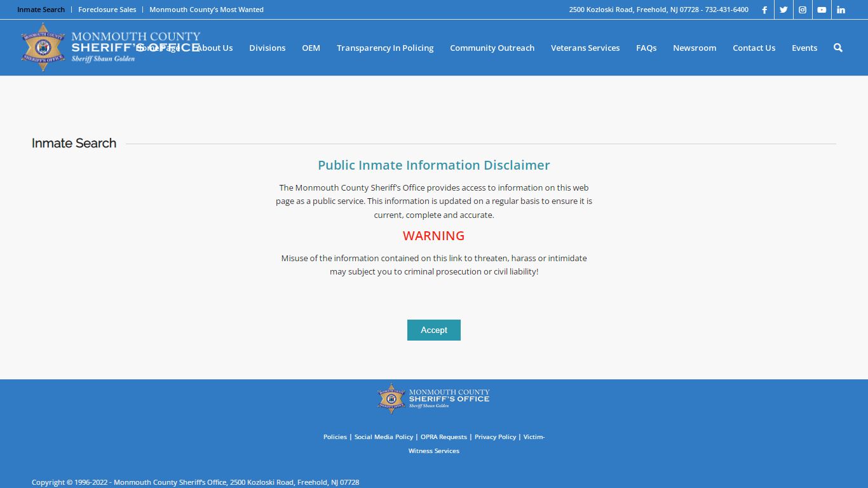Open the Instagram social icon

tap(803, 10)
